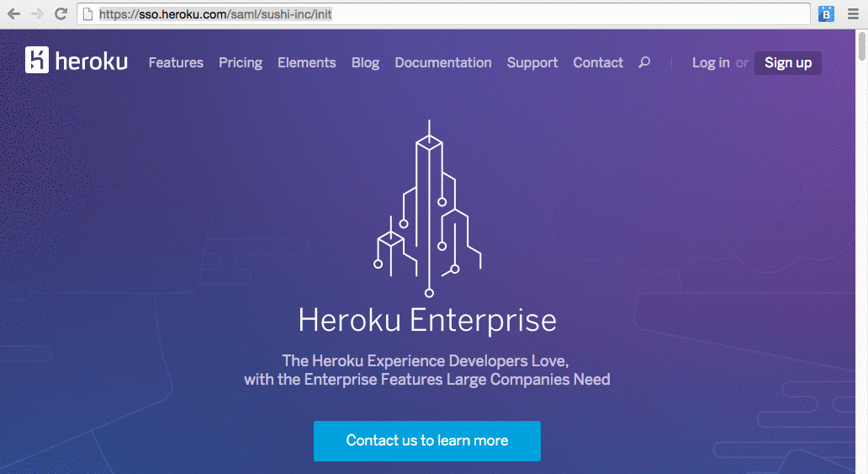Click the Log in link
868x474 pixels.
[711, 62]
